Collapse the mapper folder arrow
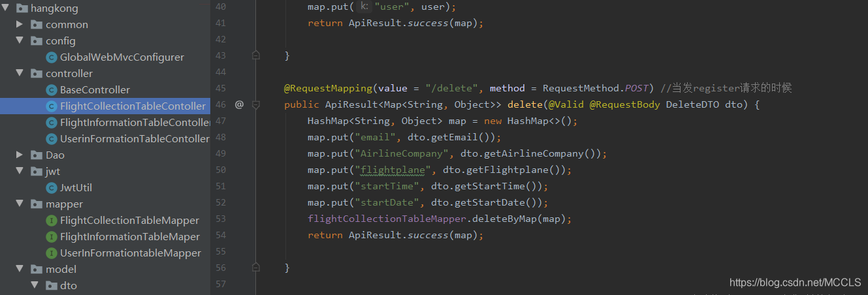Image resolution: width=868 pixels, height=295 pixels. pos(20,204)
